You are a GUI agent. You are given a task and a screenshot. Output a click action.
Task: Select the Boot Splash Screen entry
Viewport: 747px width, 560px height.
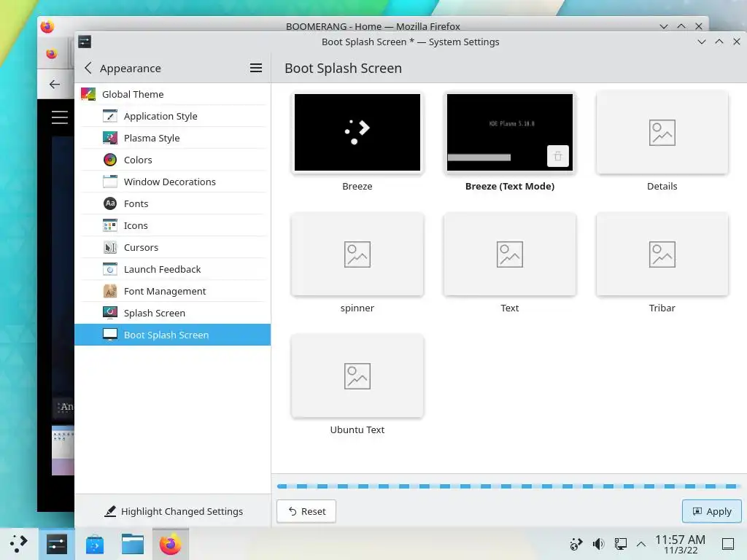coord(173,335)
